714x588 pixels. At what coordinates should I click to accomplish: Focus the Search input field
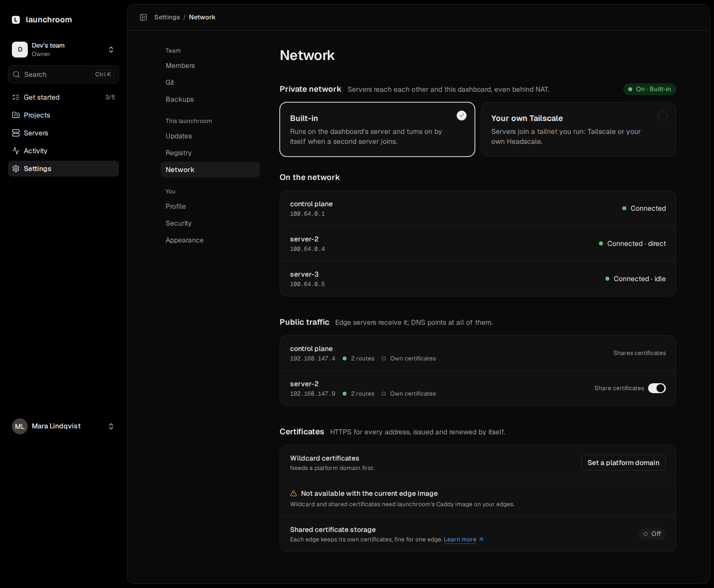(63, 74)
